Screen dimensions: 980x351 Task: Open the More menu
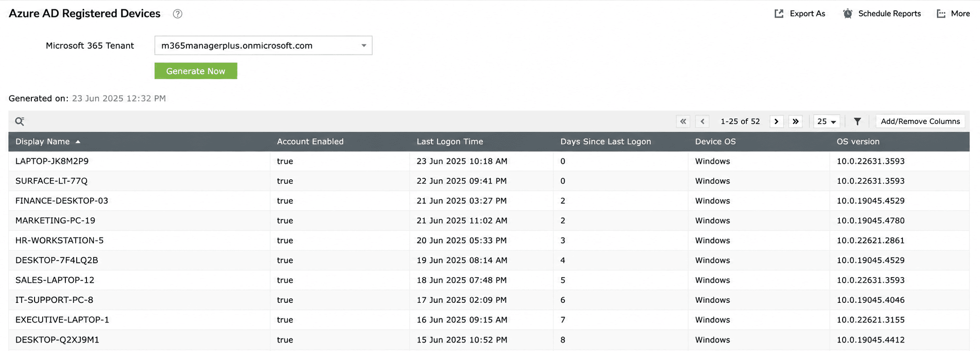(953, 14)
